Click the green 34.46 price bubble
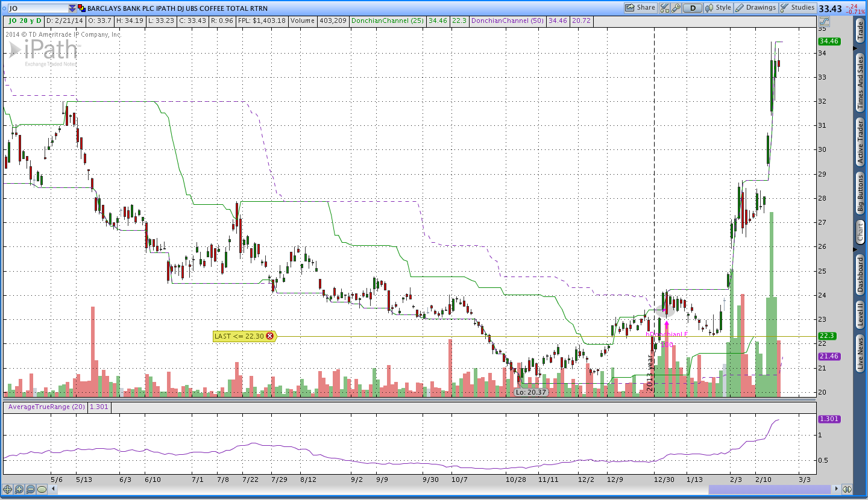 click(829, 42)
